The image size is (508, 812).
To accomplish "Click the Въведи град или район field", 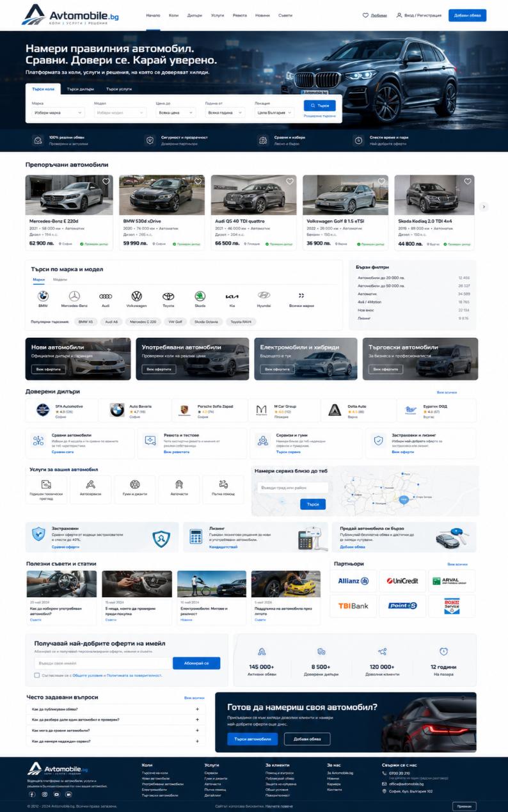I will tap(292, 488).
